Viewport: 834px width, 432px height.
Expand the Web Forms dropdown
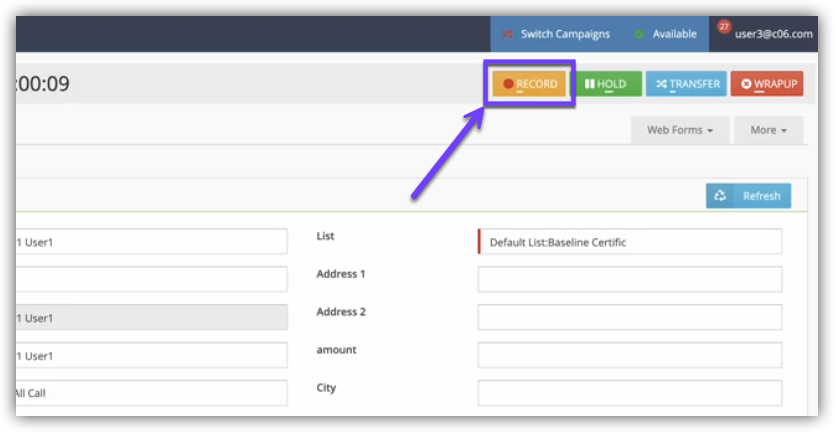pyautogui.click(x=679, y=130)
